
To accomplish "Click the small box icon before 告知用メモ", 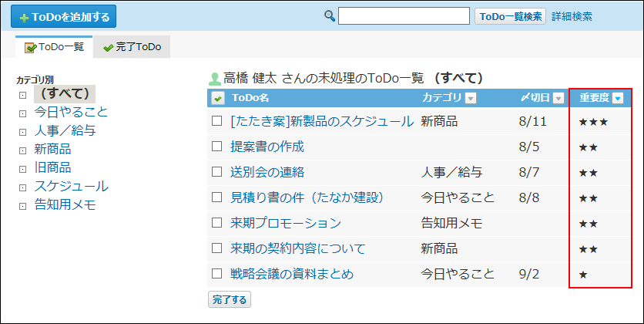I will pos(22,207).
